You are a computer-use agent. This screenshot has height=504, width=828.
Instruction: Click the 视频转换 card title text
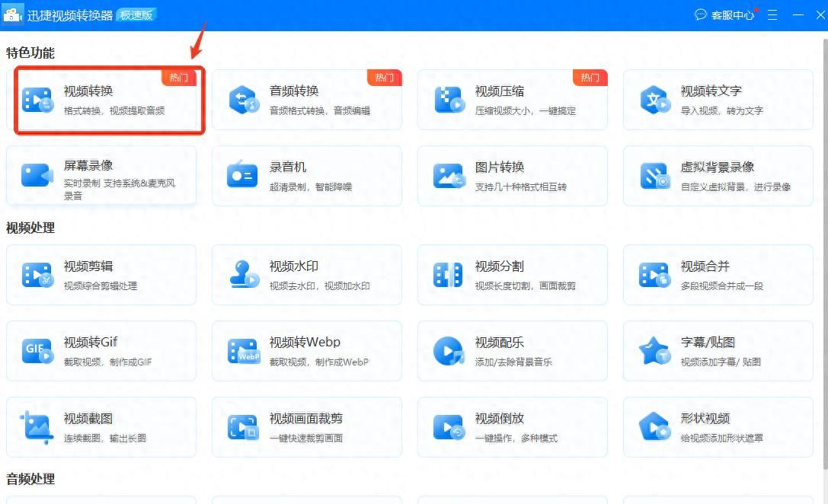[88, 91]
